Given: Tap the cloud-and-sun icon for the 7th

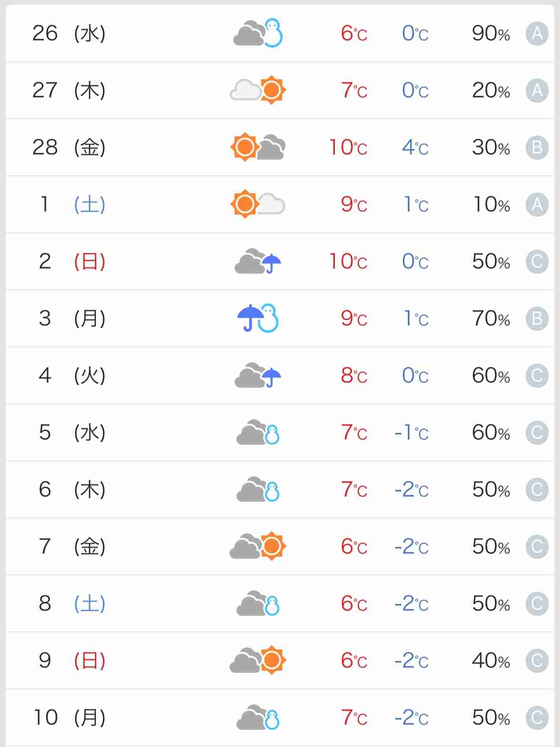Looking at the screenshot, I should (258, 546).
